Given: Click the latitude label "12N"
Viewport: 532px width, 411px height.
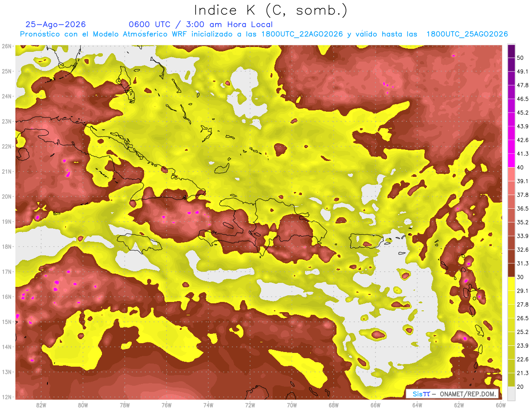Looking at the screenshot, I should tap(6, 397).
